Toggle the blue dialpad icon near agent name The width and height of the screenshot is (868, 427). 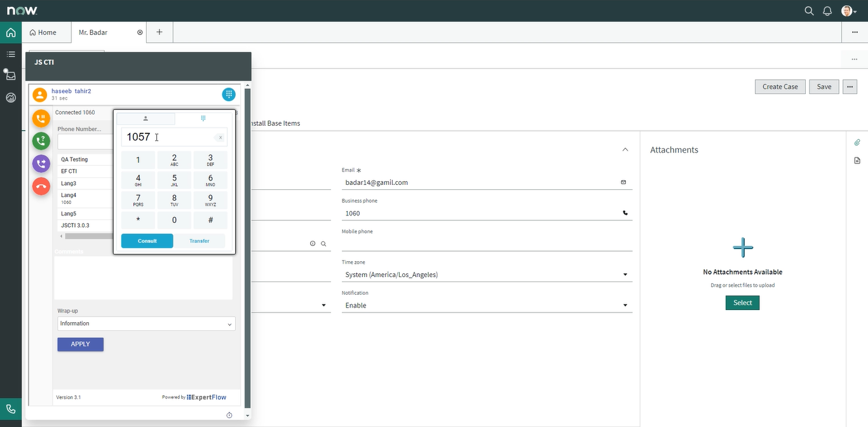pyautogui.click(x=229, y=95)
